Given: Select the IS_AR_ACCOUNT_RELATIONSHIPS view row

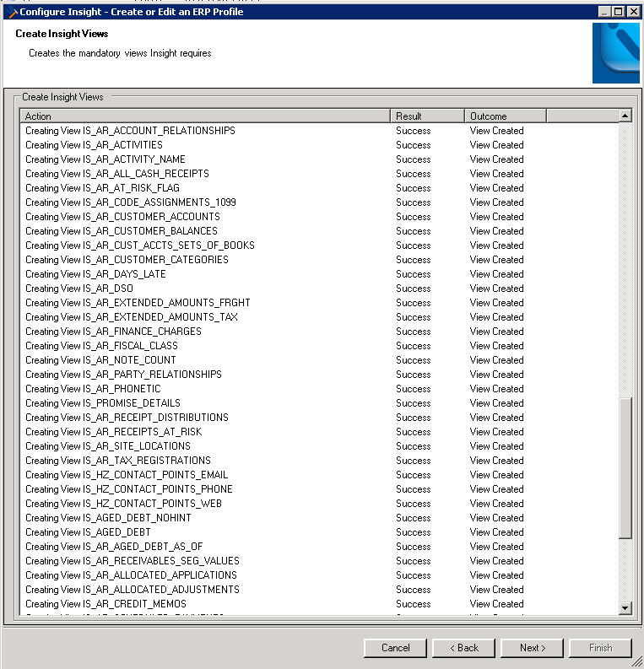Looking at the screenshot, I should [130, 131].
